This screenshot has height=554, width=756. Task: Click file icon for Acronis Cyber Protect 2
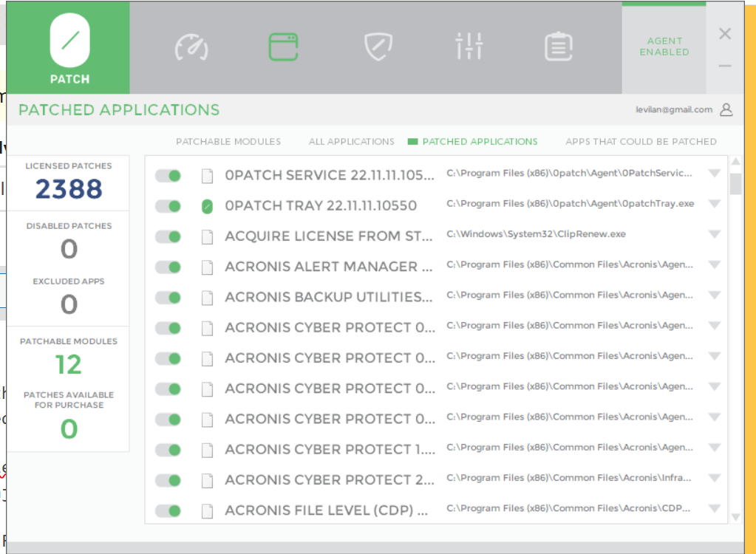[x=208, y=481]
